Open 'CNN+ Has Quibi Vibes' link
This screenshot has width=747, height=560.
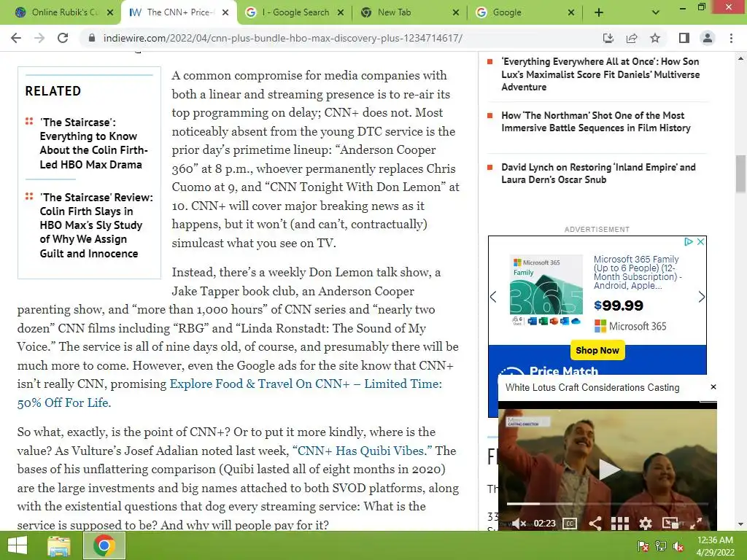(362, 451)
